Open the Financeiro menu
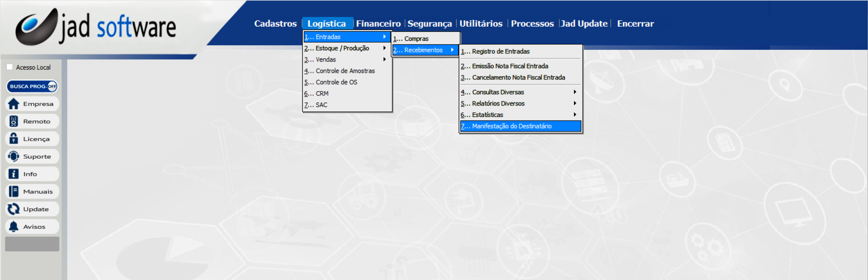The height and width of the screenshot is (280, 868). coord(378,24)
